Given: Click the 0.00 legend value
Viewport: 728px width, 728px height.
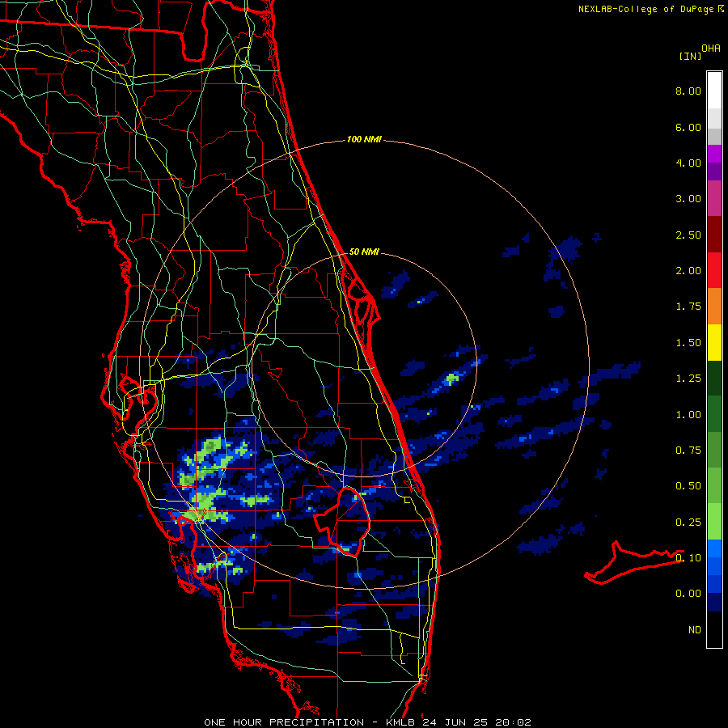Looking at the screenshot, I should 688,594.
